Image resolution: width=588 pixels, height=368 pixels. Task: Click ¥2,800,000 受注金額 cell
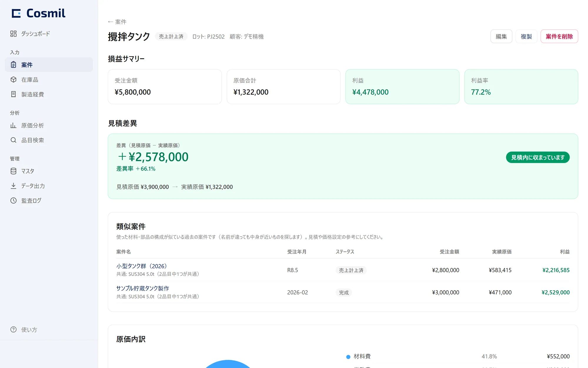pyautogui.click(x=446, y=270)
